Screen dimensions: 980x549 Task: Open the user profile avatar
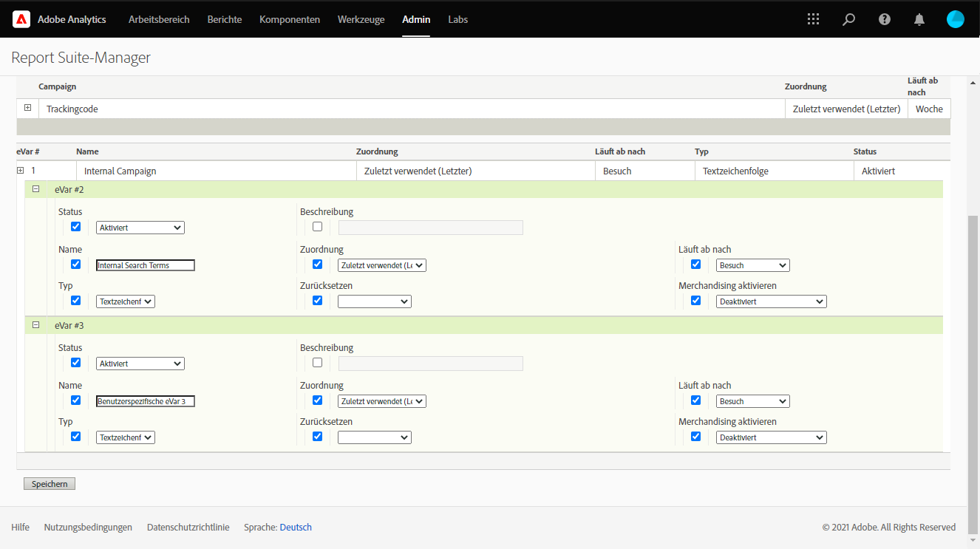955,19
